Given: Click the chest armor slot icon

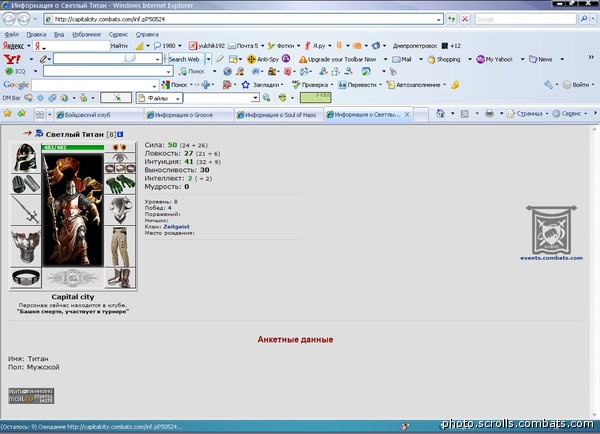Looking at the screenshot, I should point(26,247).
